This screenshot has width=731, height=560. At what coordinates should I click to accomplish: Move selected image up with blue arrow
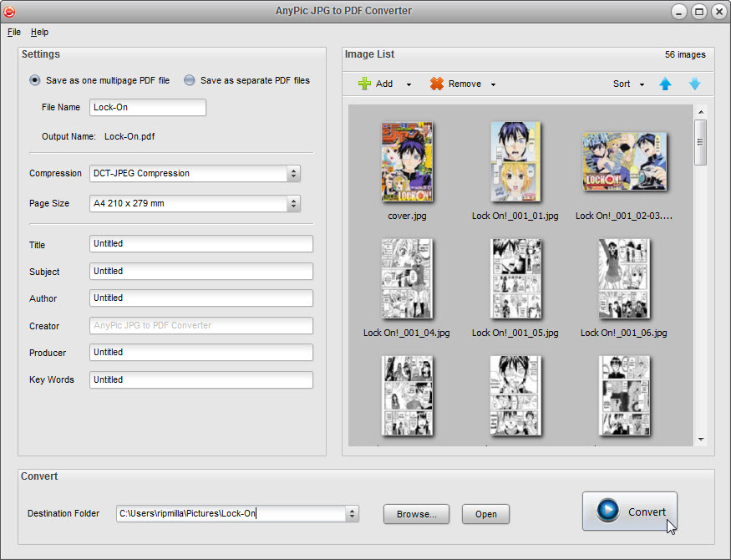(x=665, y=84)
